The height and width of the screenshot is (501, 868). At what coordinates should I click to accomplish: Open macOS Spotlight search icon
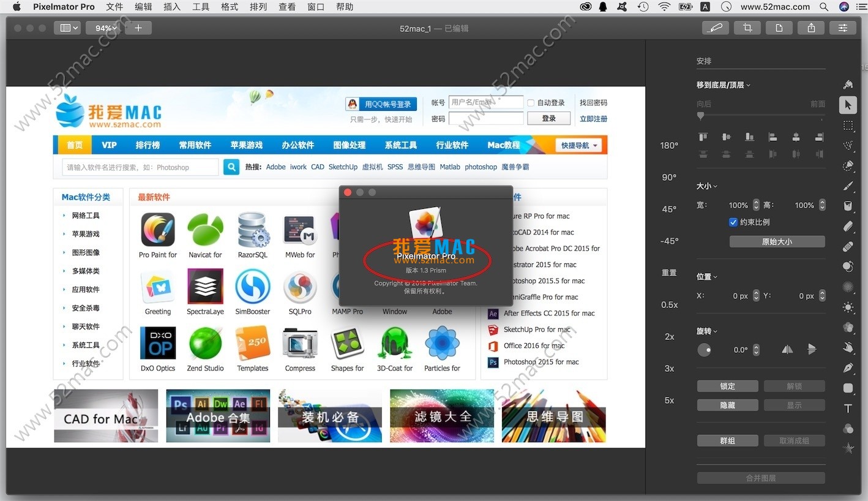pos(825,7)
